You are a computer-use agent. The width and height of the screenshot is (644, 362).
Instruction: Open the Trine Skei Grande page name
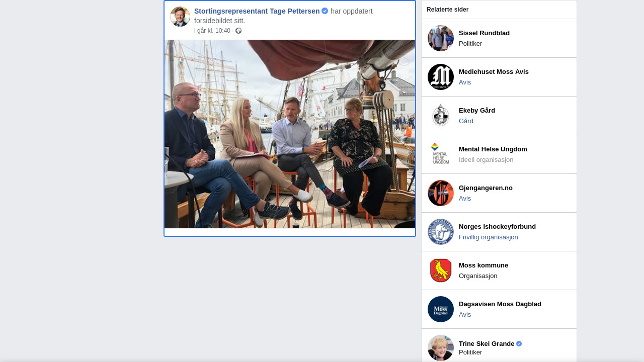[x=486, y=343]
